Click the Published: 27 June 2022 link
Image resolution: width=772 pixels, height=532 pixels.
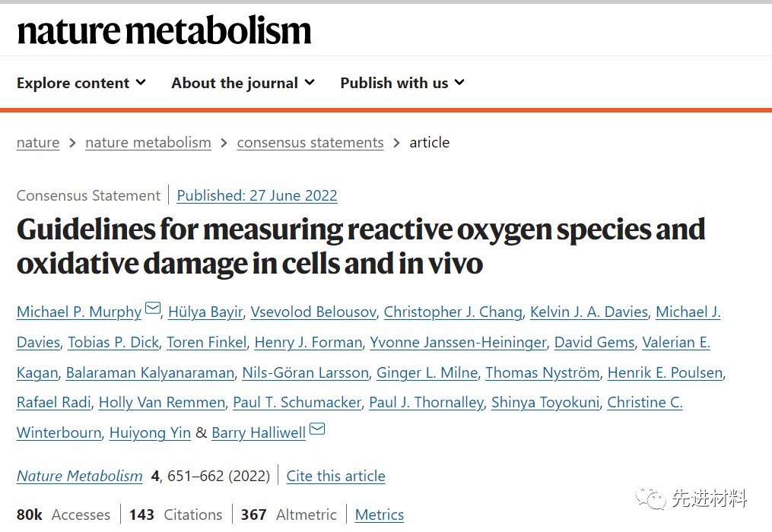click(257, 195)
